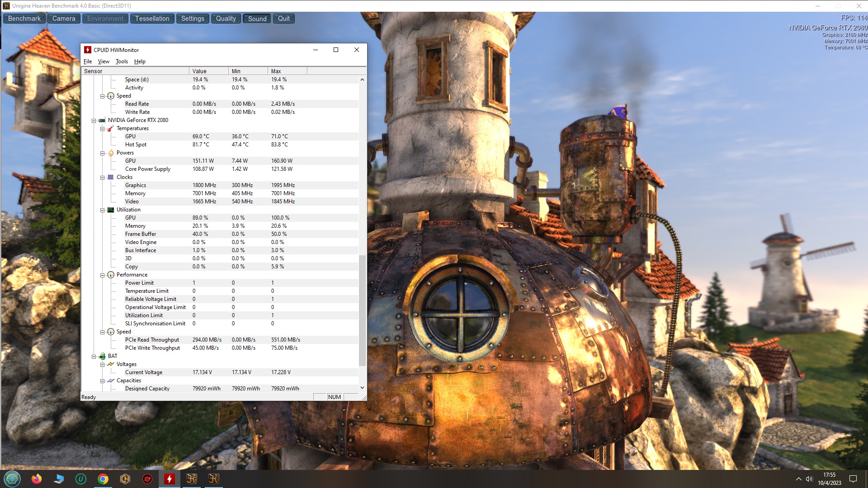Launch Firefox from the taskbar
Image resolution: width=868 pixels, height=488 pixels.
point(37,479)
